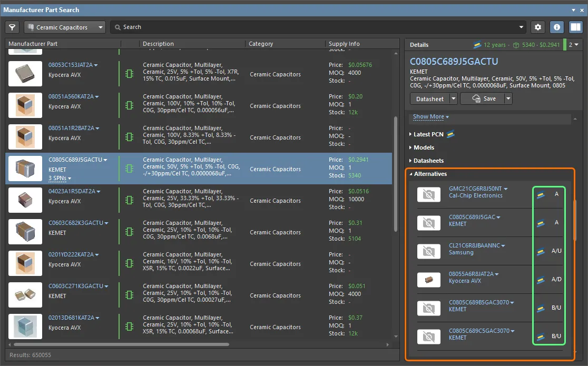Sort by Description column header
The width and height of the screenshot is (588, 366).
pyautogui.click(x=158, y=44)
